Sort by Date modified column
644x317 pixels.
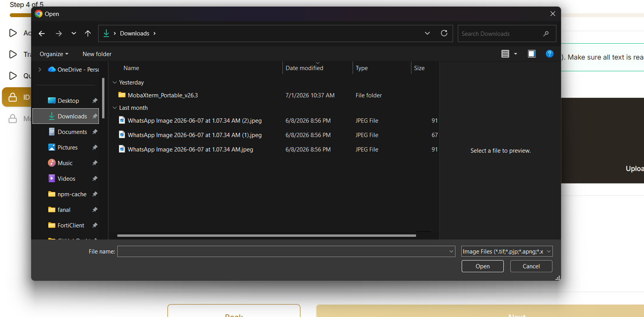(x=304, y=68)
